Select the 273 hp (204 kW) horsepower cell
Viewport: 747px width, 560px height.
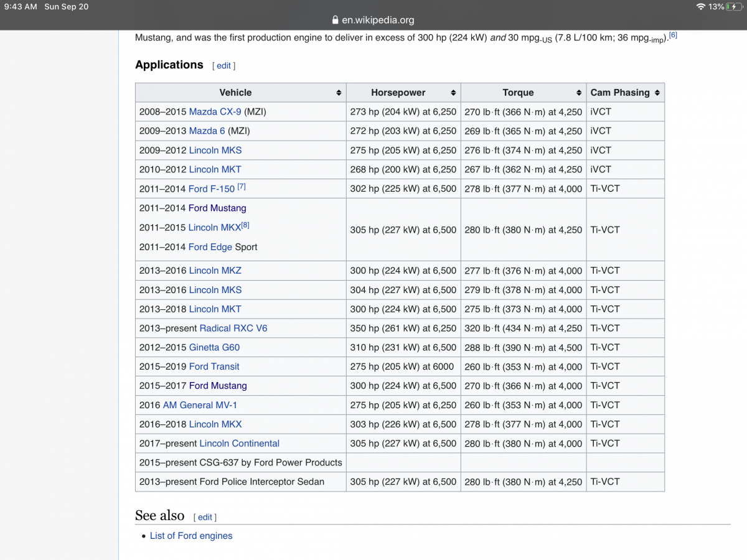coord(403,112)
